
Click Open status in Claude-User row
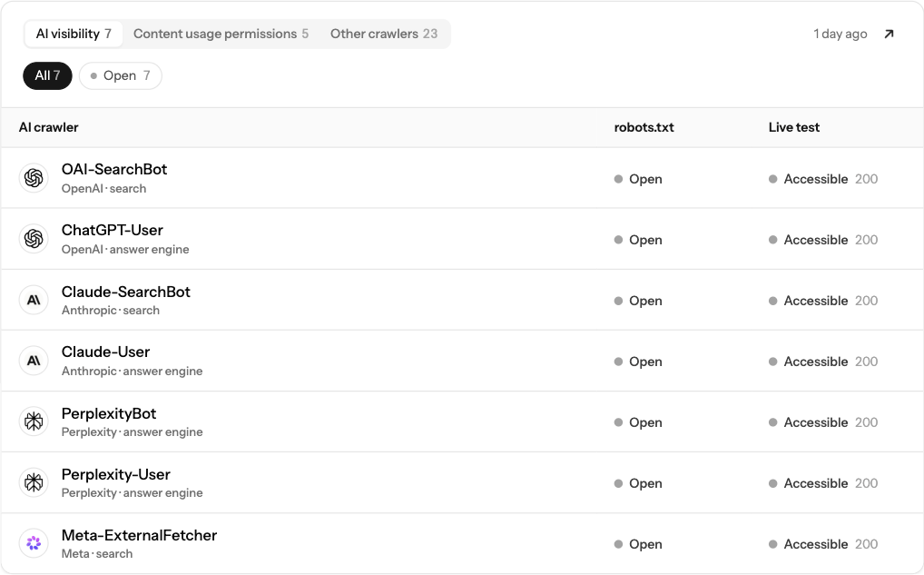(x=638, y=362)
